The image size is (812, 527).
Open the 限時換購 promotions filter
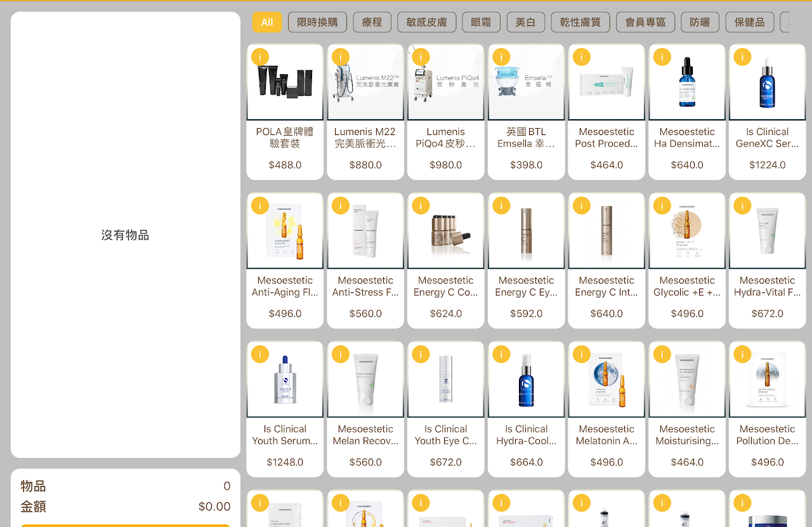318,22
